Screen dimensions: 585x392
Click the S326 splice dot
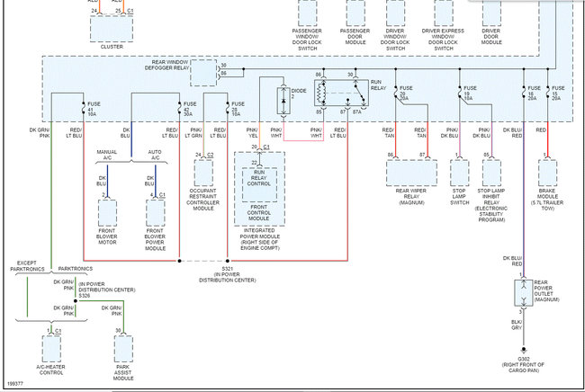(76, 300)
